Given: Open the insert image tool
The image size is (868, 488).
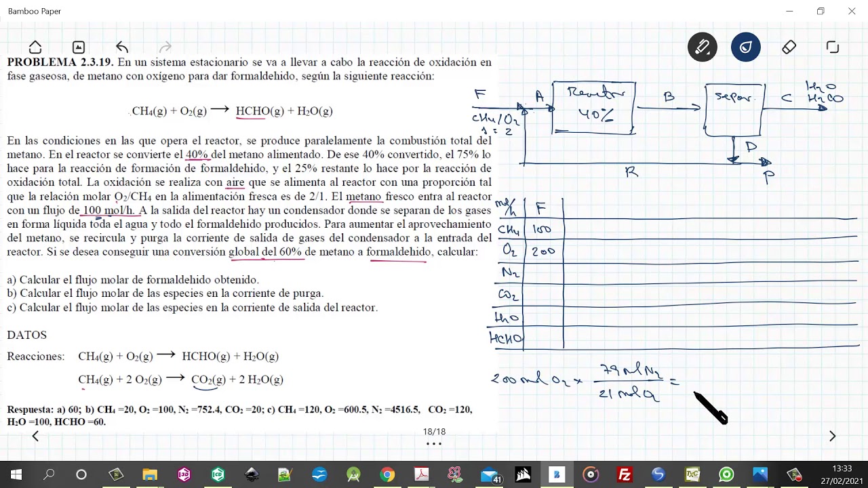Looking at the screenshot, I should click(79, 47).
